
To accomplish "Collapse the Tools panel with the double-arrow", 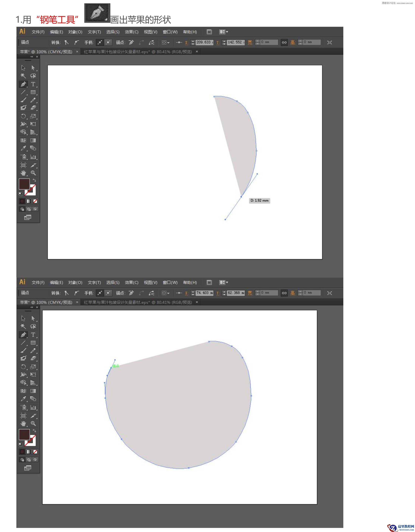I will (x=31, y=56).
